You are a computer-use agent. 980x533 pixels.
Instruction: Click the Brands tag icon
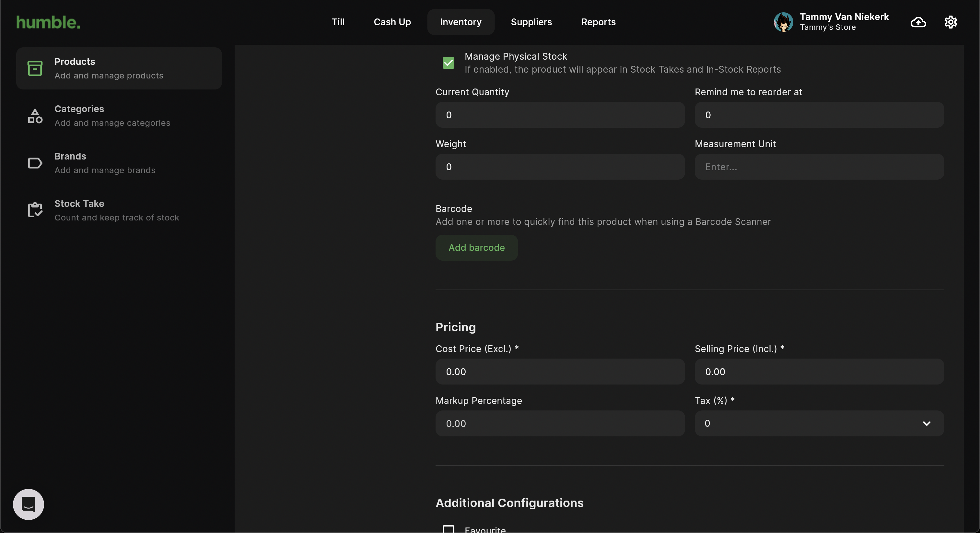coord(35,163)
